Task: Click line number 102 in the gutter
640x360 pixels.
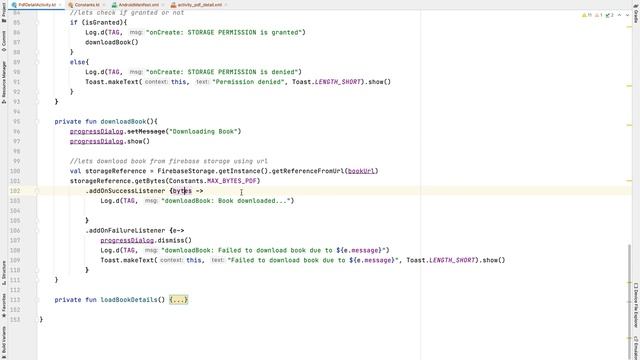Action: 15,191
